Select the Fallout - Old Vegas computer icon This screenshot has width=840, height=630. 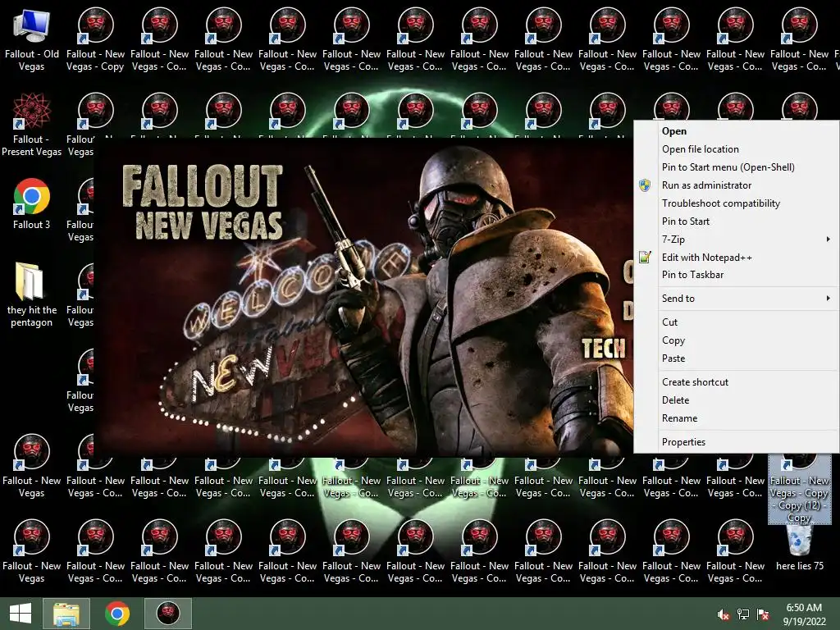click(32, 40)
